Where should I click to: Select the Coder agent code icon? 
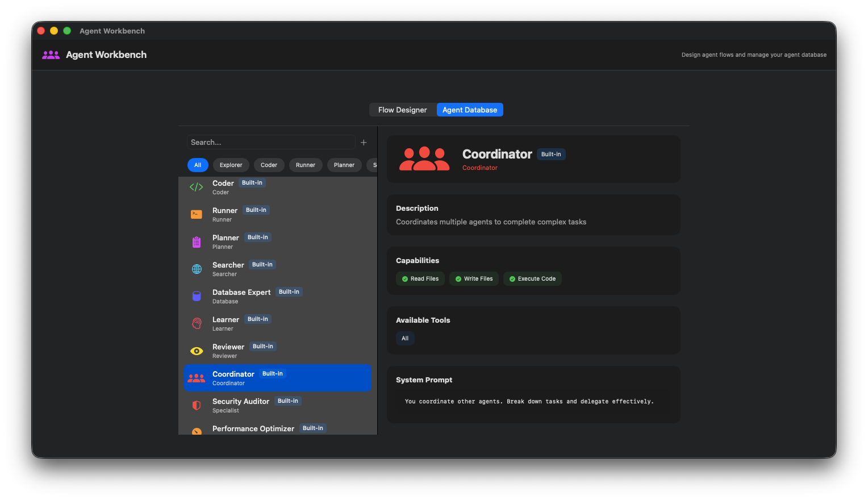pos(196,187)
